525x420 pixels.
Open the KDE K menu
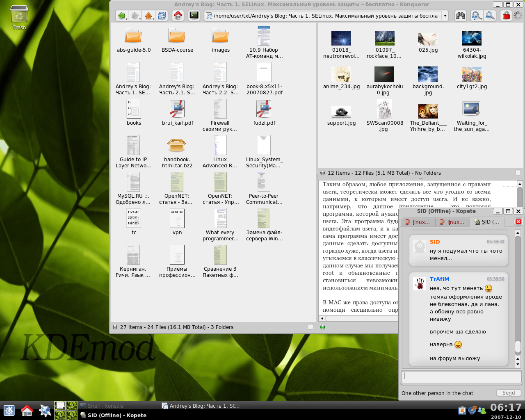[x=9, y=410]
